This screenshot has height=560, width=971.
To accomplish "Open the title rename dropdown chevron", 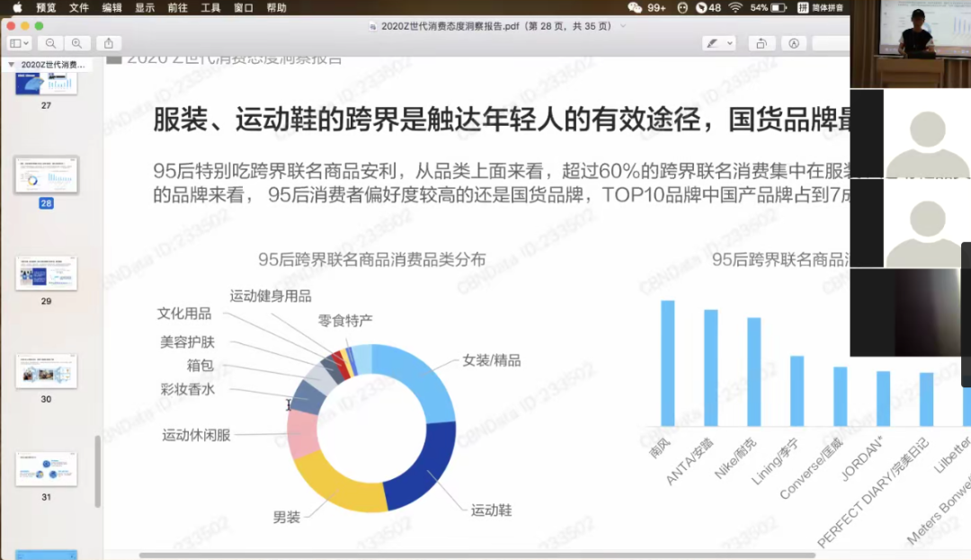I will click(x=623, y=26).
